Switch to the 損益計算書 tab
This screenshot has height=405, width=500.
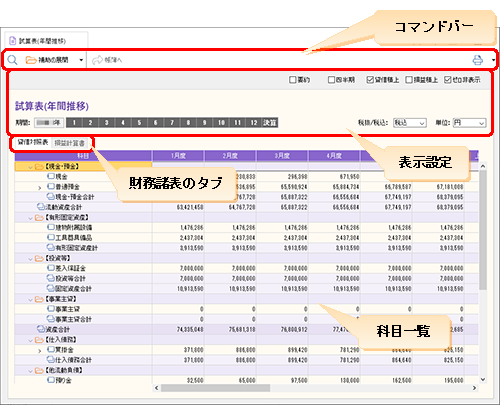point(69,143)
